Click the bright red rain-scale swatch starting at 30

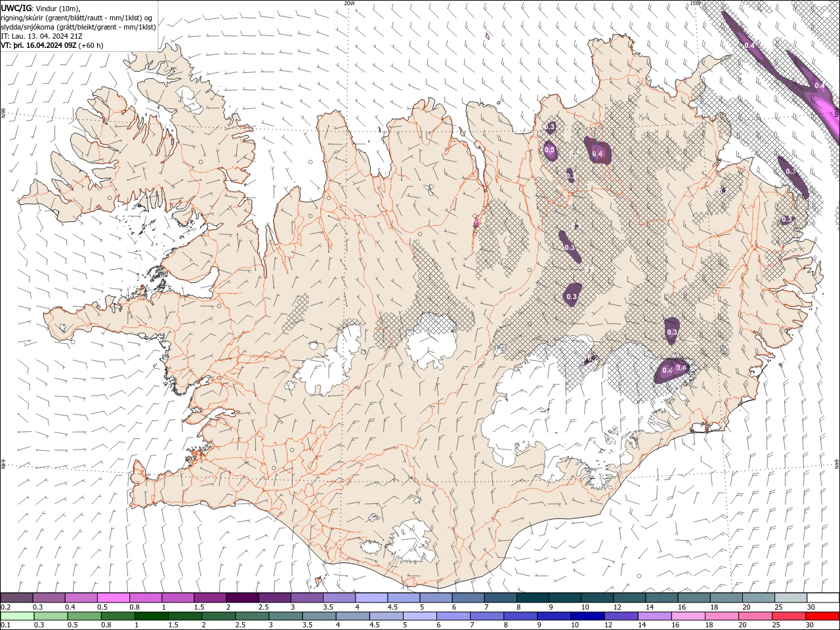[x=823, y=616]
